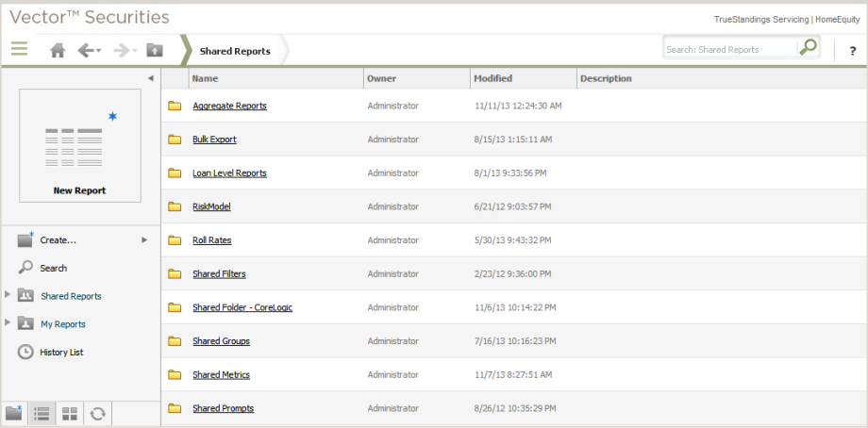Click Administrator owner in RiskModel row
Screen dimensions: 868x428
pos(393,206)
